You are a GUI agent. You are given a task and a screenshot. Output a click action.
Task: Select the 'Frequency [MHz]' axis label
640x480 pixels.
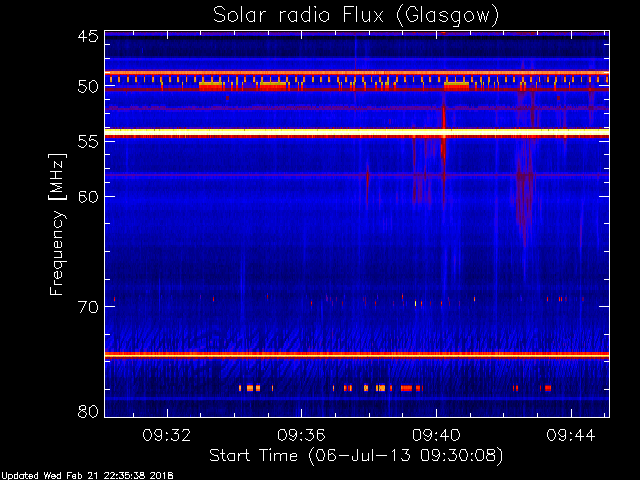pyautogui.click(x=58, y=224)
